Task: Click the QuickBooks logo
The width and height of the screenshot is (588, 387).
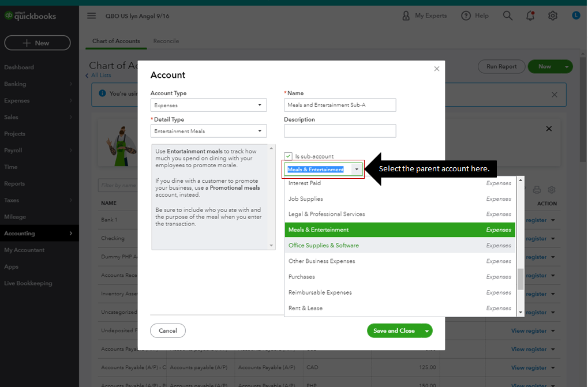Action: click(30, 16)
